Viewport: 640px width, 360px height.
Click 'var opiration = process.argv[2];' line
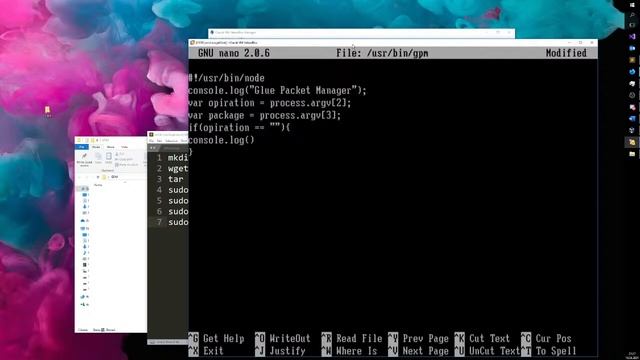point(270,102)
